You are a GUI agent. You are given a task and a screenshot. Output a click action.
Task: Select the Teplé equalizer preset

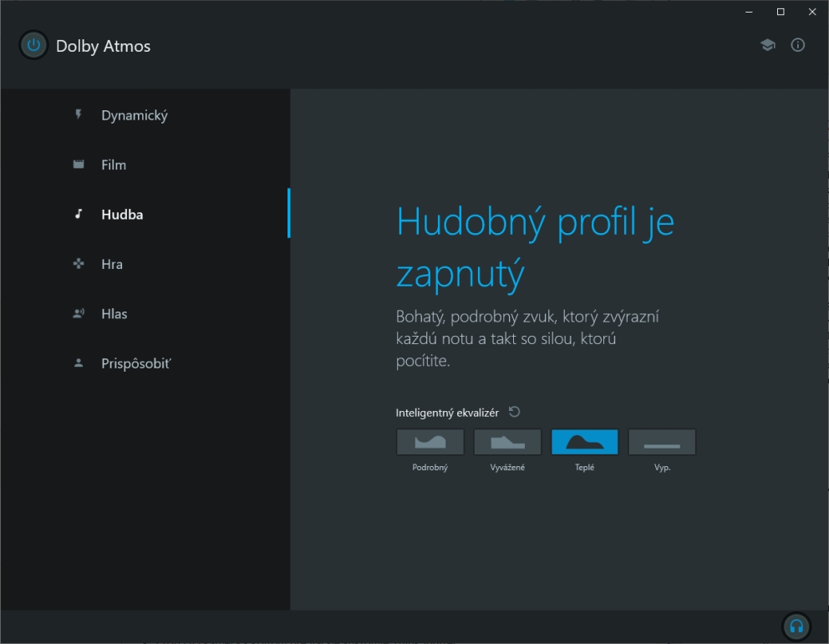(584, 442)
